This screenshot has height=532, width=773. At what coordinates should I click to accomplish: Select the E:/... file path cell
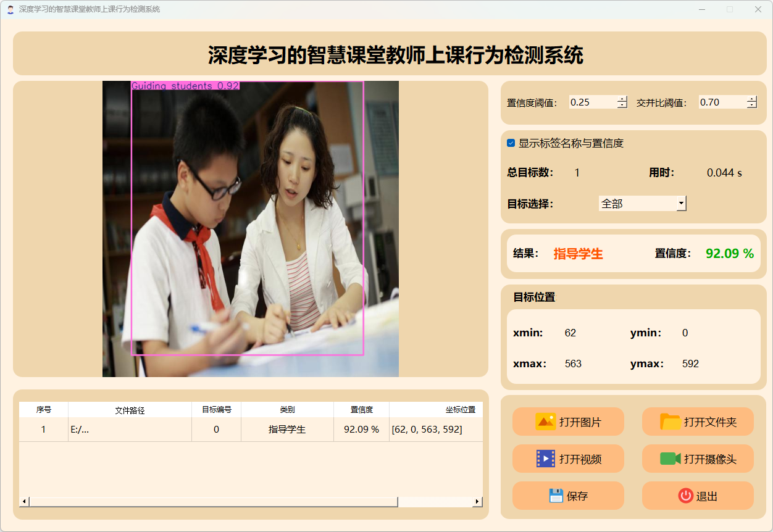click(130, 430)
